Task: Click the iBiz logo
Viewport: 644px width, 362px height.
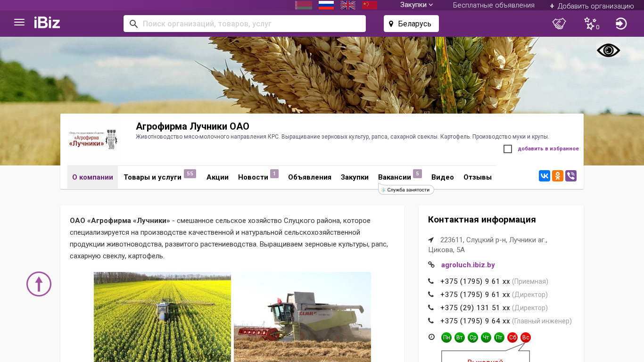Action: click(x=47, y=23)
